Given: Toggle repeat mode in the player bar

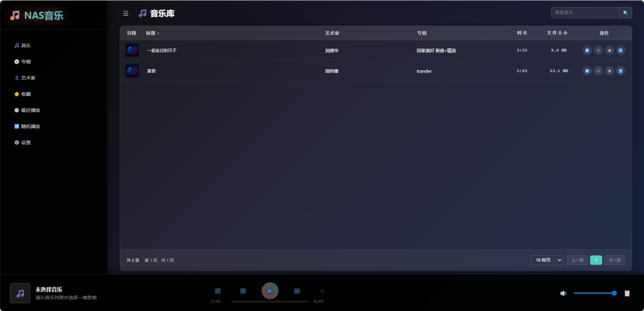Looking at the screenshot, I should [x=218, y=291].
